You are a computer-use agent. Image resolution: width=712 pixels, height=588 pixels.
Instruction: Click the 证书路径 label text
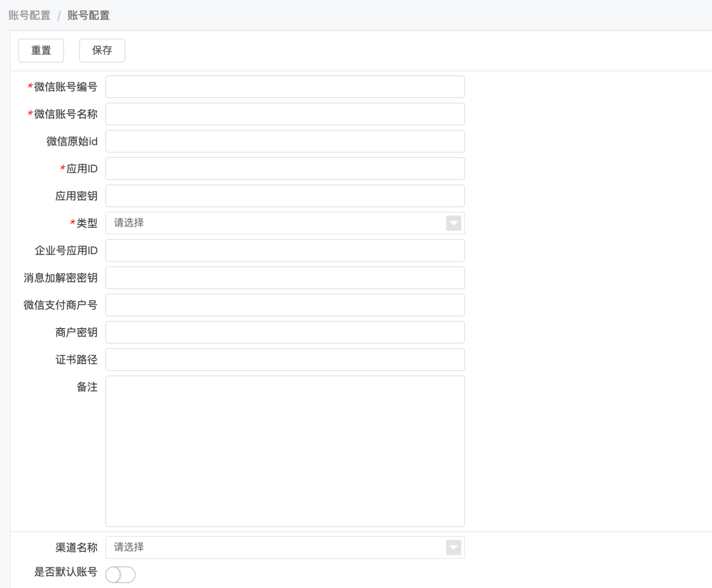coord(76,359)
